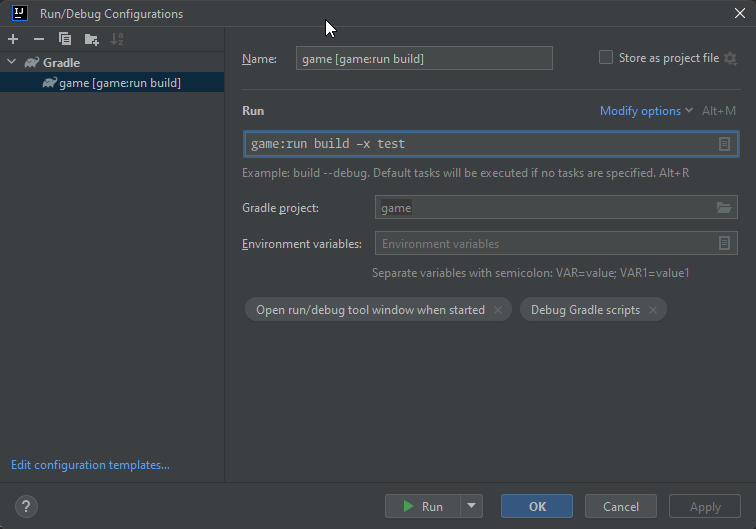
Task: Sort configurations alphabetically
Action: coord(117,39)
